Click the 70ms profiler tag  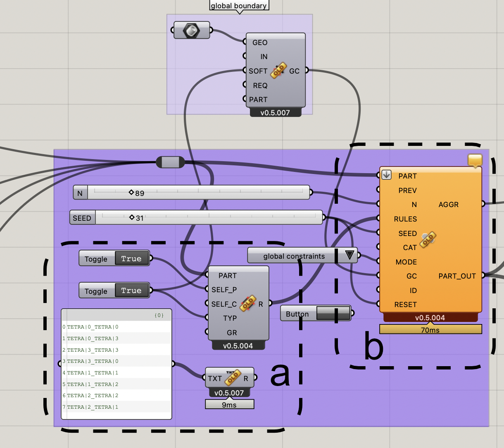click(430, 330)
